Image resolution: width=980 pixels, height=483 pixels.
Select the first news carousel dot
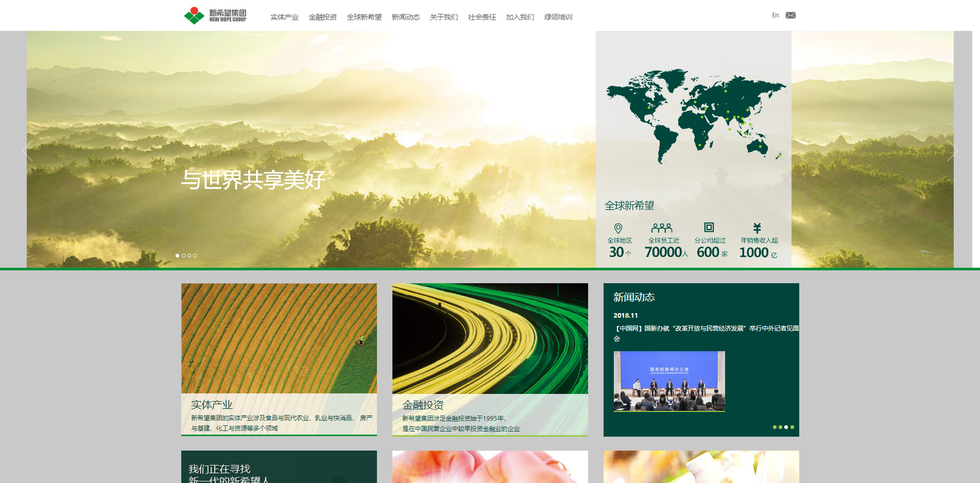(x=775, y=427)
